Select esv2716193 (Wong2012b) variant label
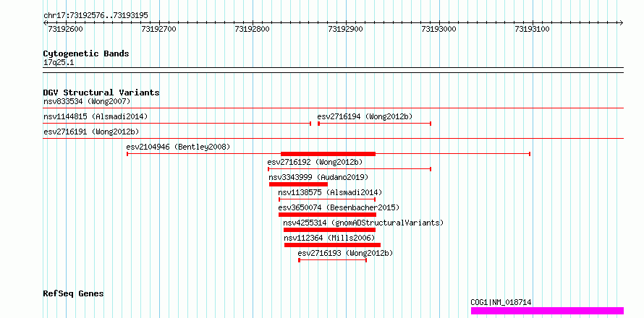Screen dimensions: 644x318 (x=345, y=253)
